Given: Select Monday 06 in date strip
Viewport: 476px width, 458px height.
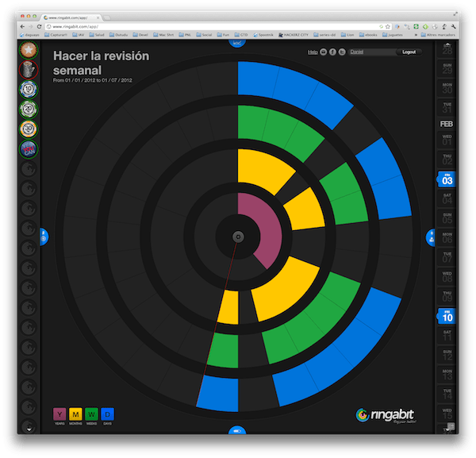Looking at the screenshot, I should [447, 238].
